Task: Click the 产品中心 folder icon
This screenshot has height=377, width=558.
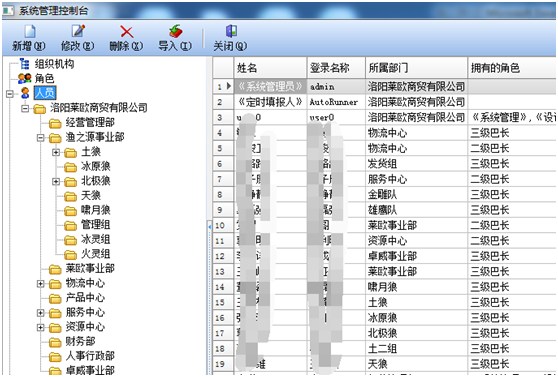Action: click(x=55, y=298)
